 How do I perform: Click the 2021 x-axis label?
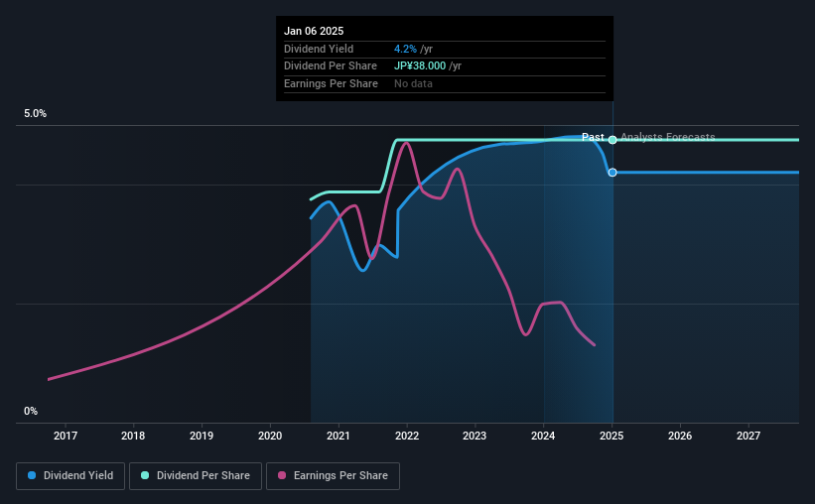pos(339,436)
